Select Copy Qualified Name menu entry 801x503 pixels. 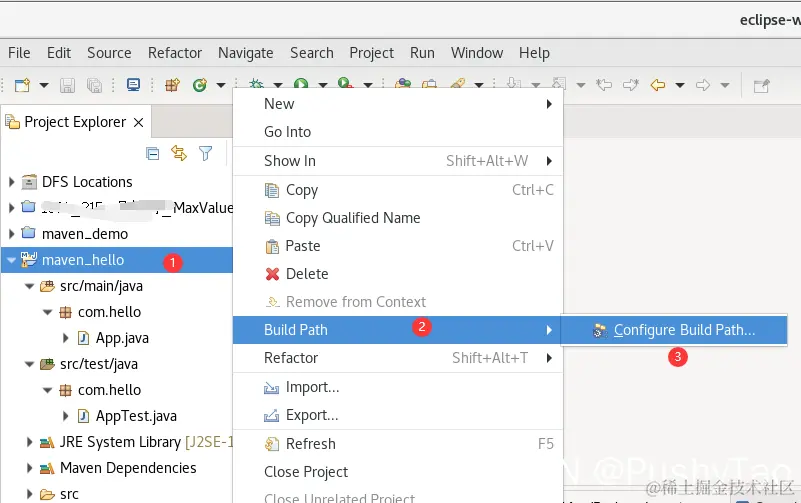398,218
